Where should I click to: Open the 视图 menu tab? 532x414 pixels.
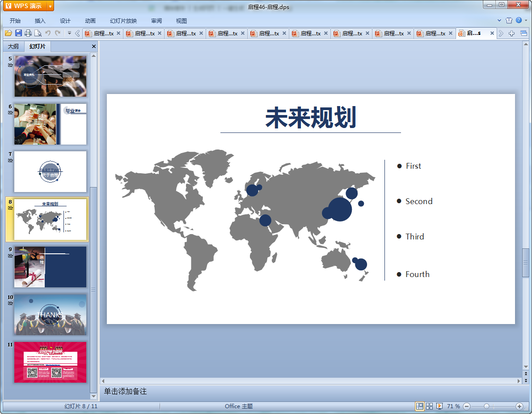(182, 21)
